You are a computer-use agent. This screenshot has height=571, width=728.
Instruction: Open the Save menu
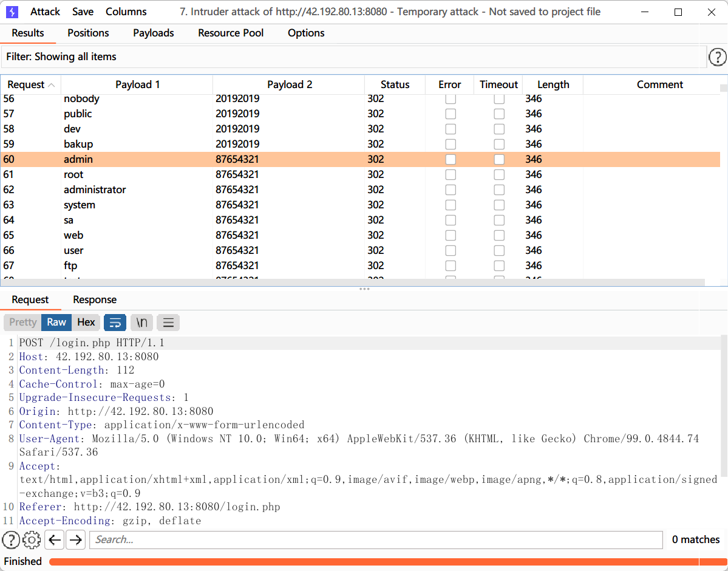coord(83,12)
